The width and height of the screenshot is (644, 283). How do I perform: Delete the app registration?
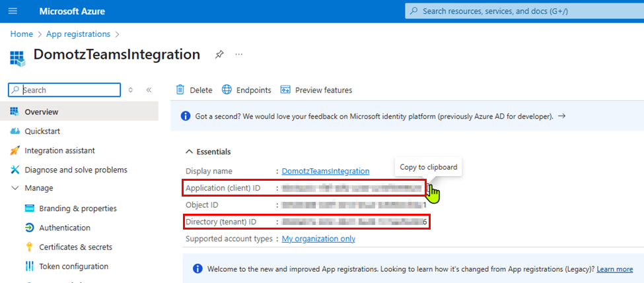[x=194, y=90]
